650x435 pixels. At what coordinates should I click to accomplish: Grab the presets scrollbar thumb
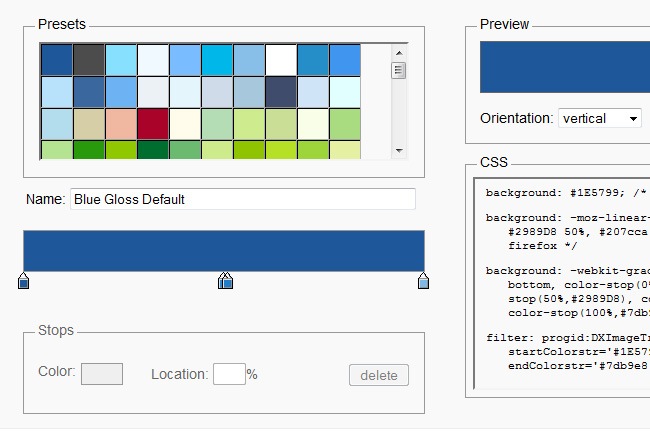398,70
